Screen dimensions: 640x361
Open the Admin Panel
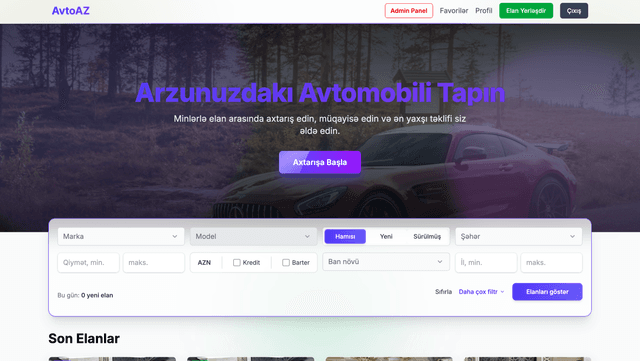pos(409,11)
